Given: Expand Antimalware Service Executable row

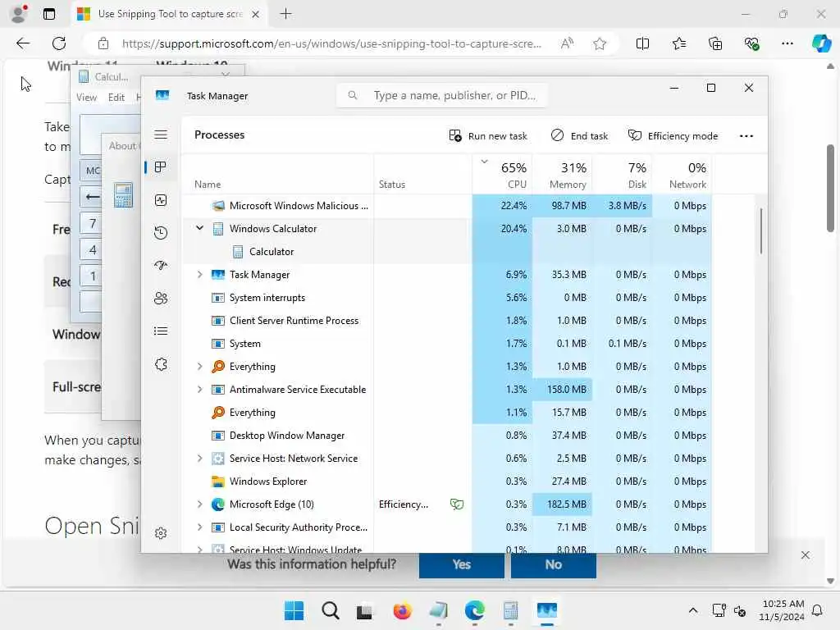Looking at the screenshot, I should 200,390.
